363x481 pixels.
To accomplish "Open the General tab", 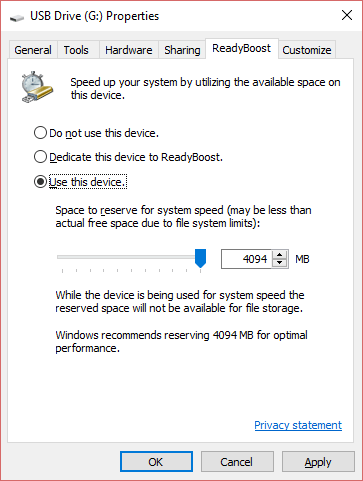I will 33,50.
